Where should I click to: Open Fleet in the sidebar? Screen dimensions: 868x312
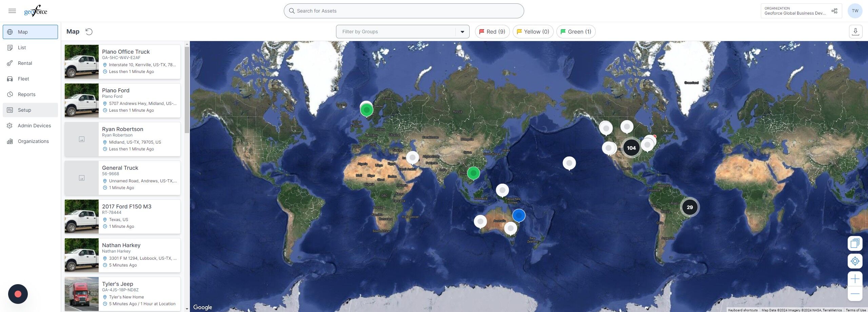click(30, 79)
